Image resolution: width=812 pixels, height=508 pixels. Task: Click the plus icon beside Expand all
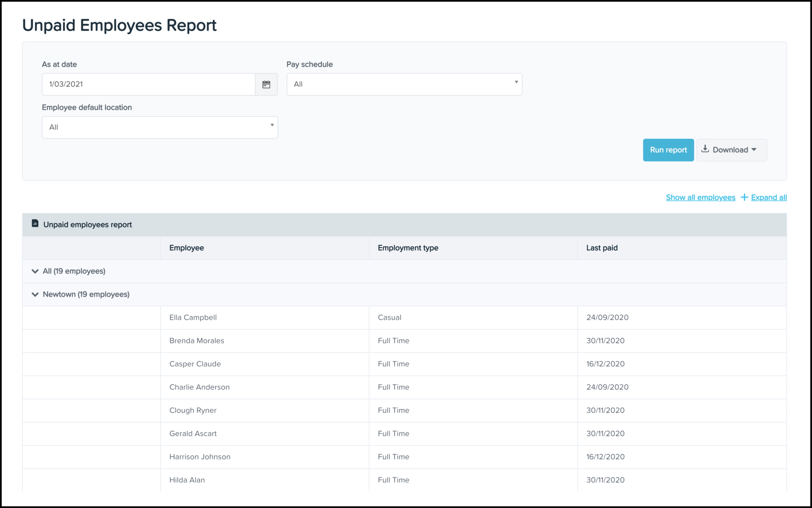(x=744, y=197)
